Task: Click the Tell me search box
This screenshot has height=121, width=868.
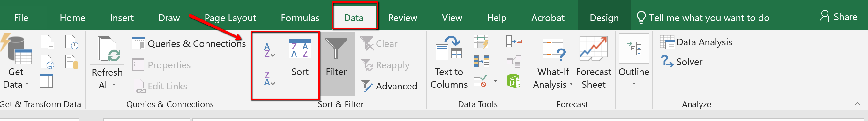Action: [x=703, y=18]
